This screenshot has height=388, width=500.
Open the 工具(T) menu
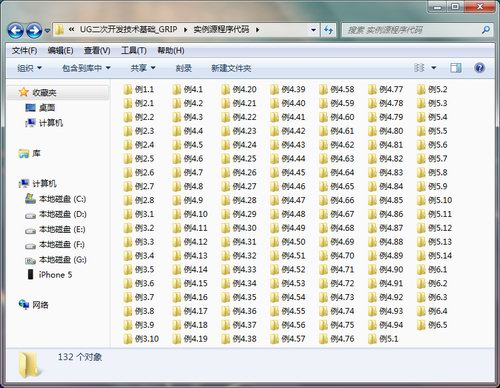pos(134,50)
